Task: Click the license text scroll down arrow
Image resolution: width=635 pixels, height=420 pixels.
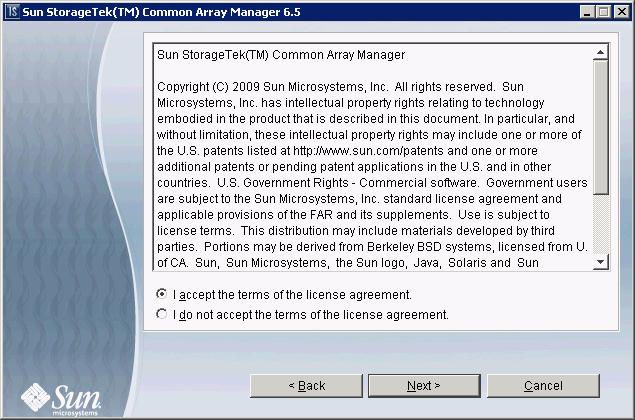Action: pyautogui.click(x=601, y=262)
